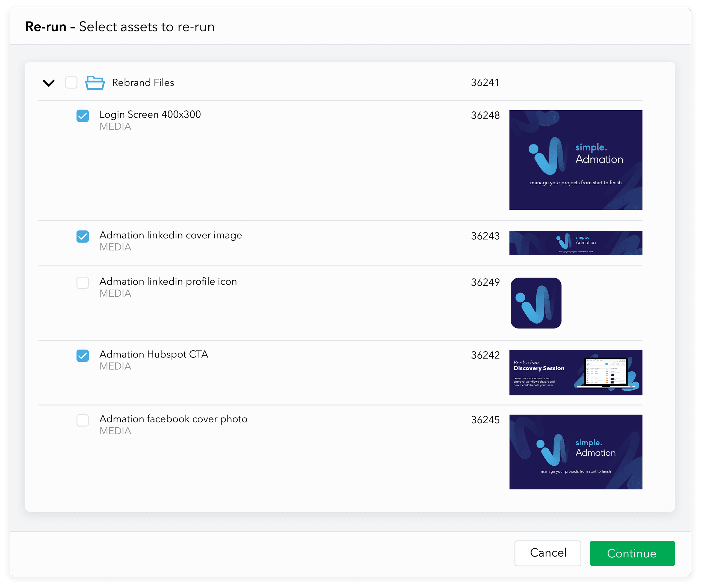Click the Rebrand Files folder name

[x=143, y=82]
